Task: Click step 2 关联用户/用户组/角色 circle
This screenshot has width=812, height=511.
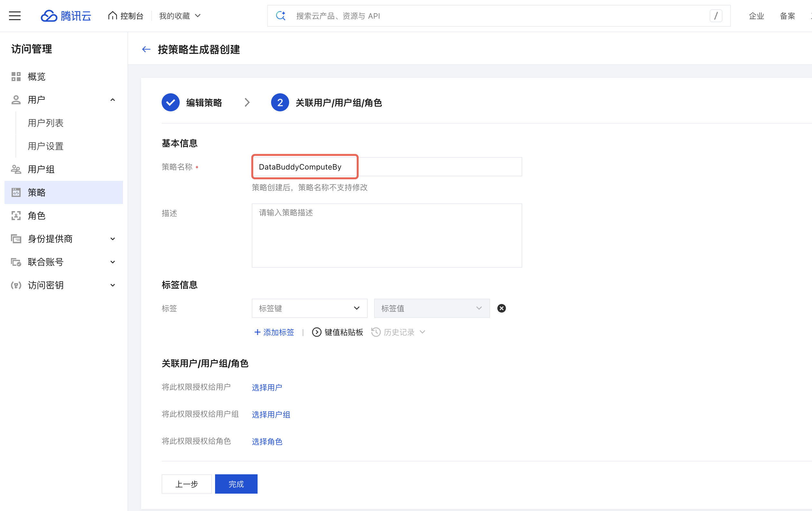Action: 280,102
